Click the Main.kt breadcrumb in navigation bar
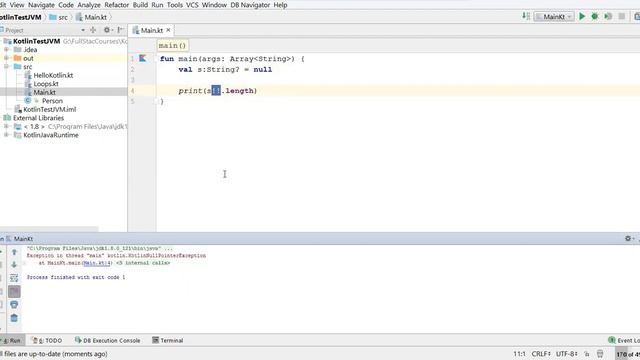640x360 pixels. pos(91,17)
